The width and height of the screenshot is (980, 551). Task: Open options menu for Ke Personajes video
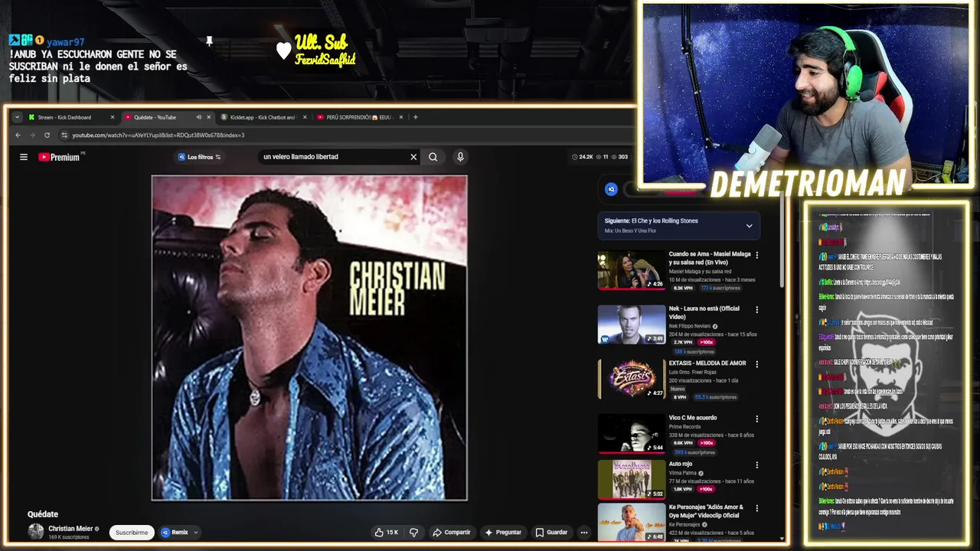[757, 508]
